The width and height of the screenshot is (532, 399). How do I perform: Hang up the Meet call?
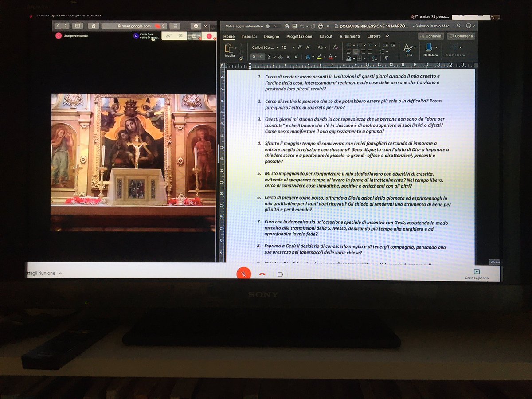tap(262, 274)
